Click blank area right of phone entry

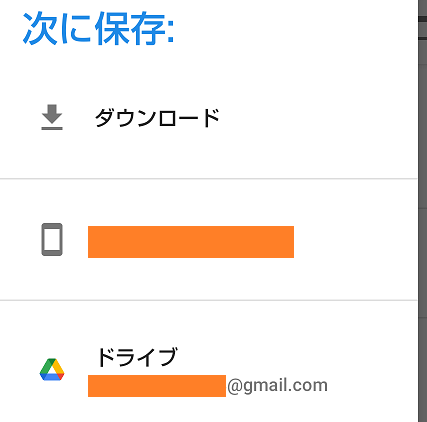point(355,241)
